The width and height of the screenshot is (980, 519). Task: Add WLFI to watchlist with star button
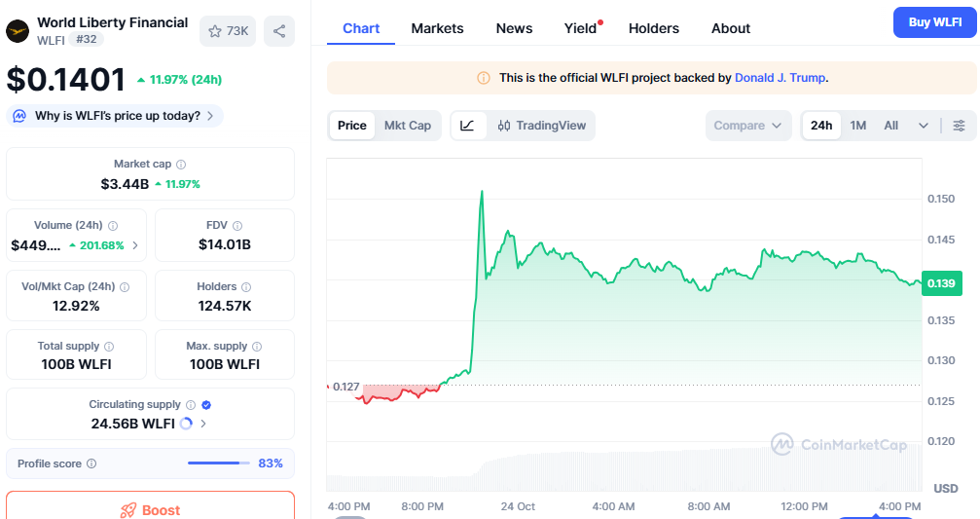coord(228,31)
